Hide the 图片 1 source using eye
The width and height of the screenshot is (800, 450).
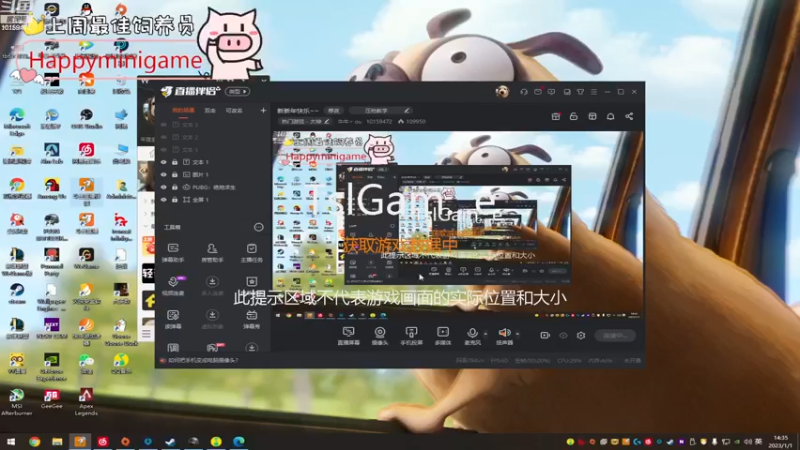[163, 174]
